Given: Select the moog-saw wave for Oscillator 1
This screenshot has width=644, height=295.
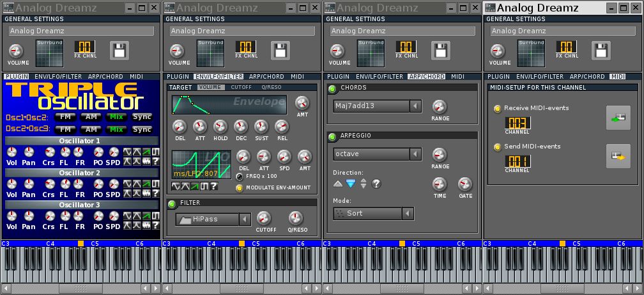Looking at the screenshot, I should click(x=127, y=161).
